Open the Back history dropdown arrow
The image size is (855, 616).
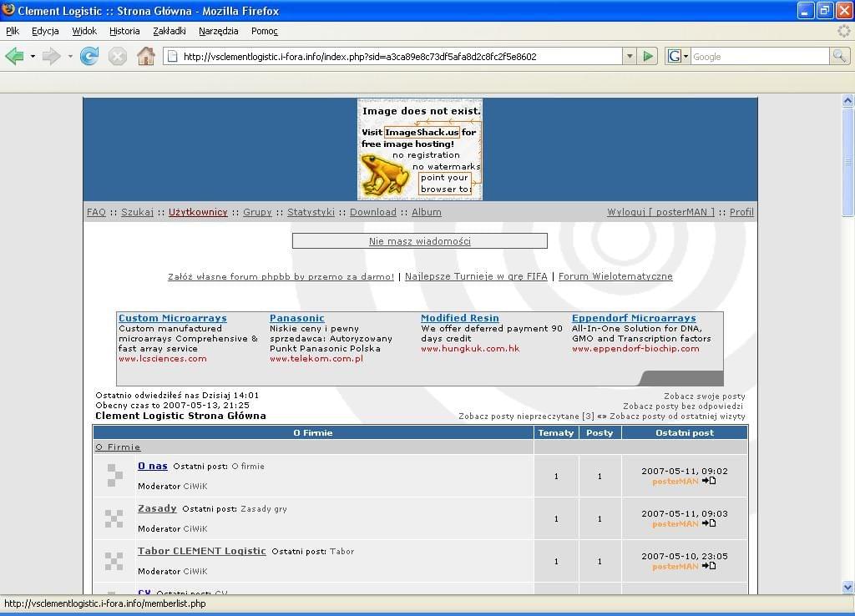pyautogui.click(x=33, y=56)
